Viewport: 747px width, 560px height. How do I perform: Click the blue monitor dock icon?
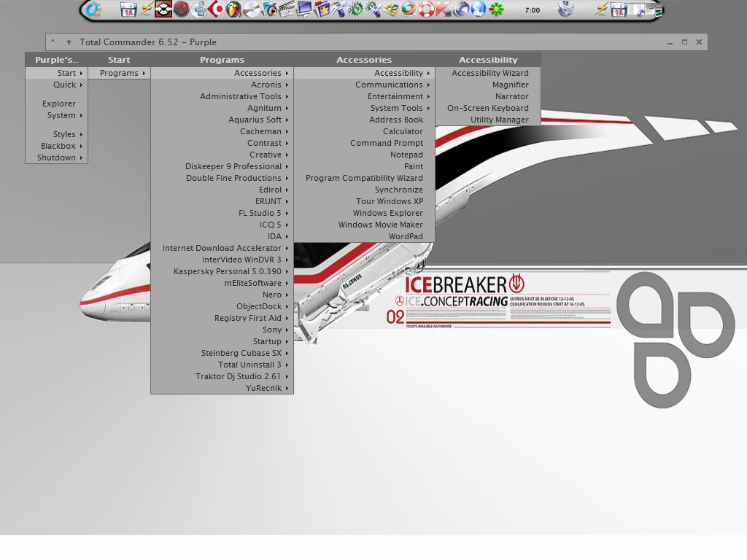pyautogui.click(x=304, y=9)
